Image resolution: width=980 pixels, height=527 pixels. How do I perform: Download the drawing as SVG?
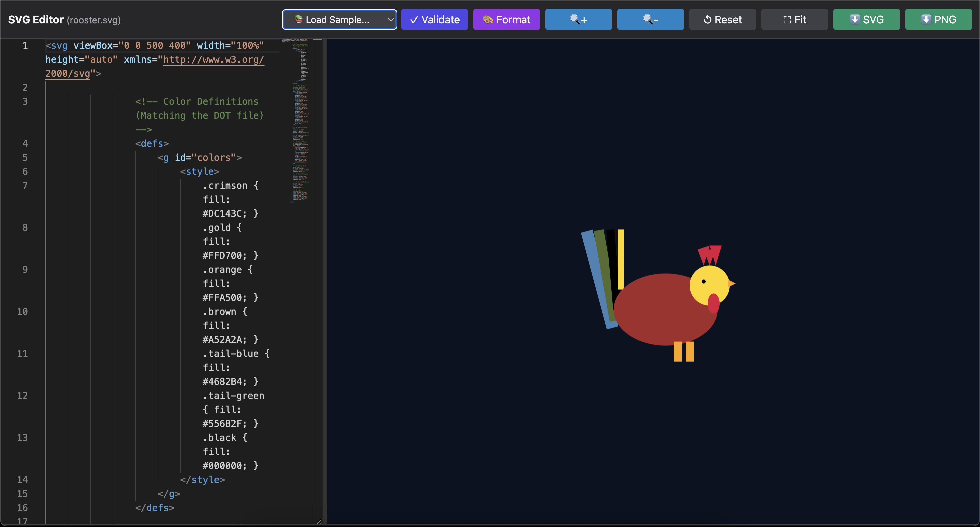coord(866,19)
